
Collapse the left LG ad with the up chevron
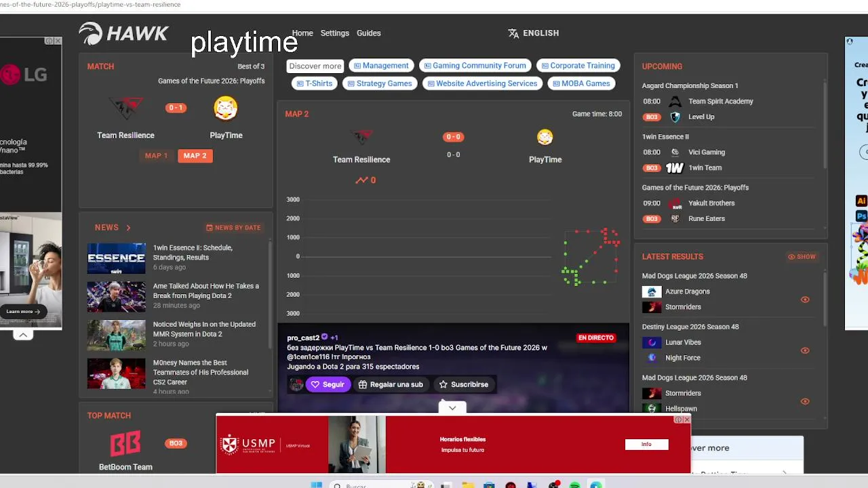[x=23, y=335]
